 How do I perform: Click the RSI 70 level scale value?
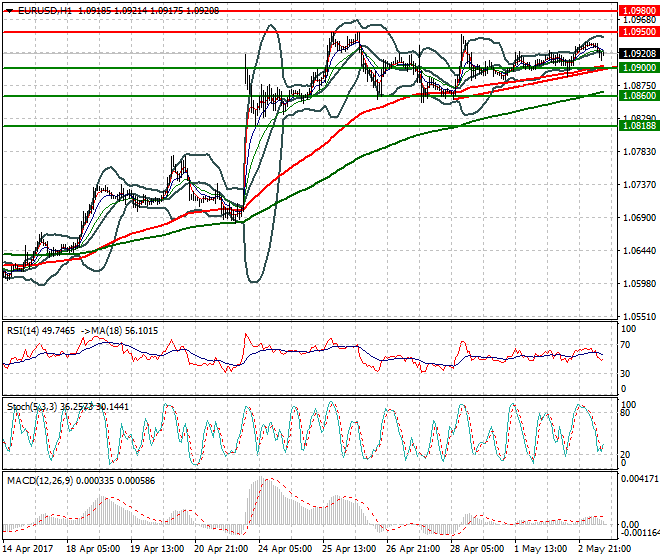point(625,345)
